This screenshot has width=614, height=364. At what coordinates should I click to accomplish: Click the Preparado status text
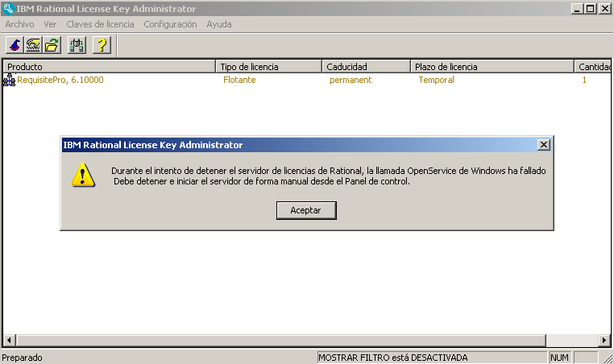click(x=22, y=358)
